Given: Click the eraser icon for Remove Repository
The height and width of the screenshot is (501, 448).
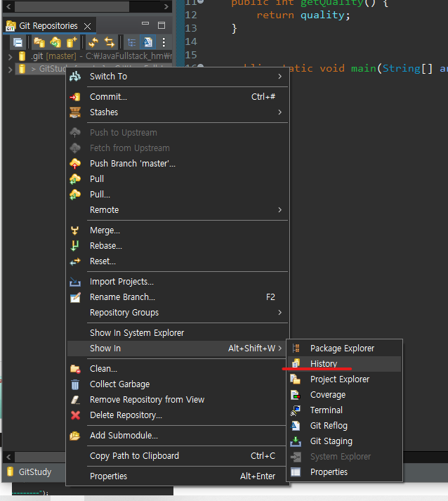Looking at the screenshot, I should (75, 400).
